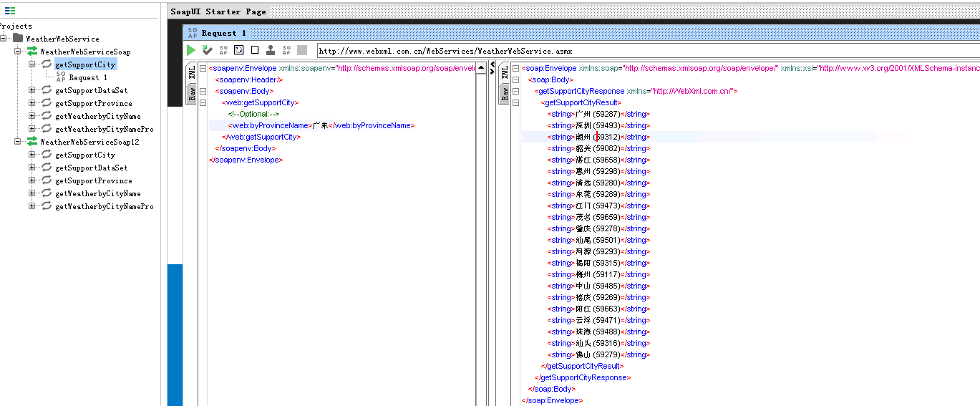Select getWeatherbyCityNamePro under WeatherWebServiceSoap12
The width and height of the screenshot is (980, 406).
point(105,206)
